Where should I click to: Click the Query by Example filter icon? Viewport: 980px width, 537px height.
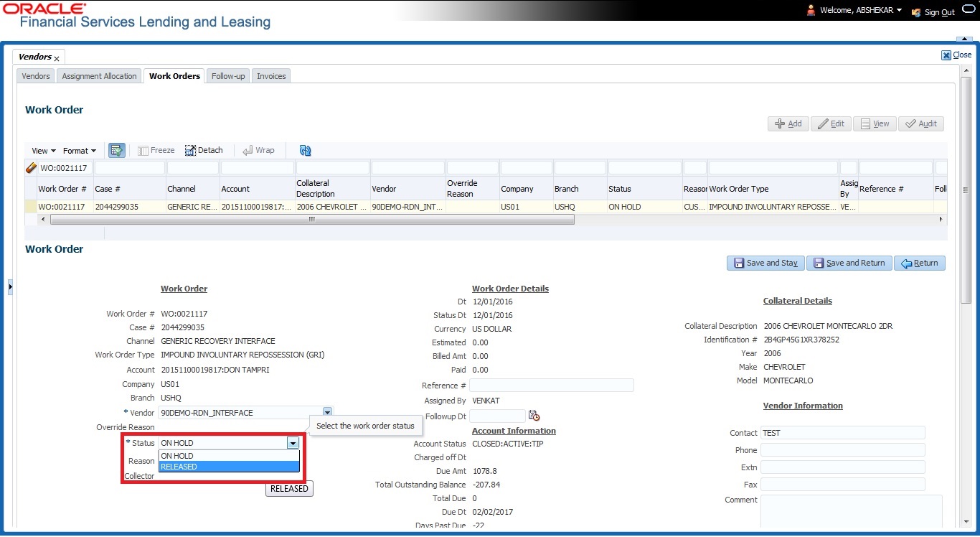coord(116,151)
